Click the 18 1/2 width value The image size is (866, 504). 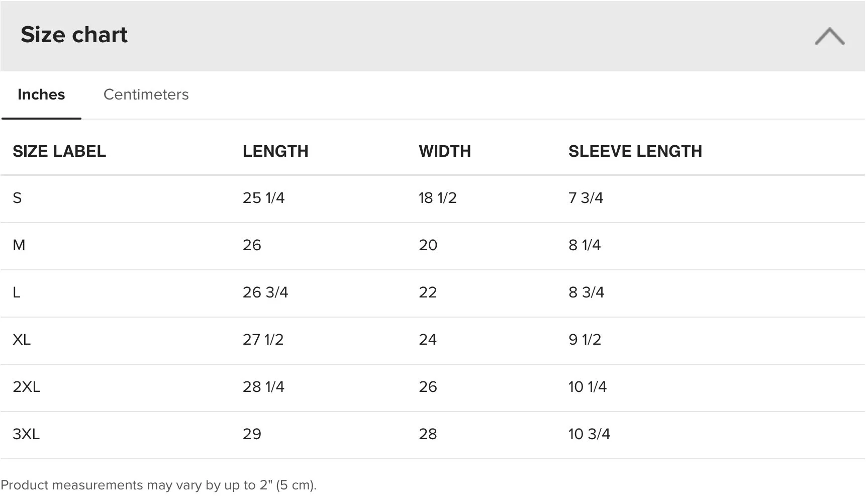click(x=437, y=198)
